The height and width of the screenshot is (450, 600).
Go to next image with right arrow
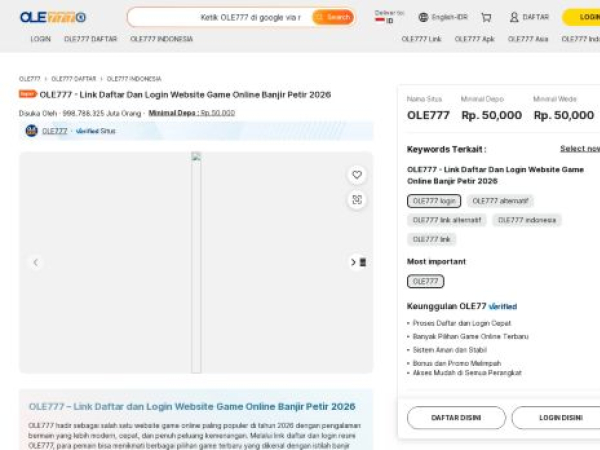click(x=354, y=262)
